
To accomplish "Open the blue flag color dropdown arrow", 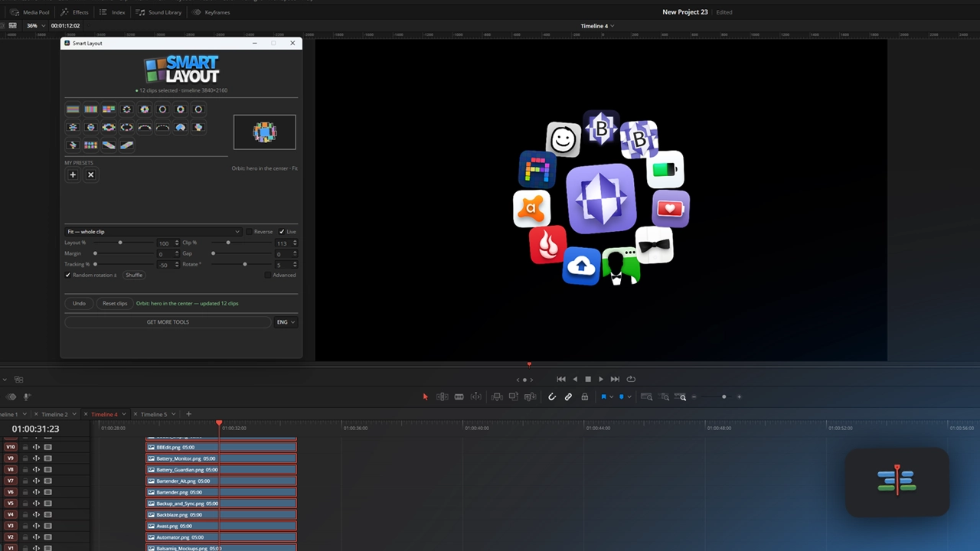I will (x=611, y=397).
